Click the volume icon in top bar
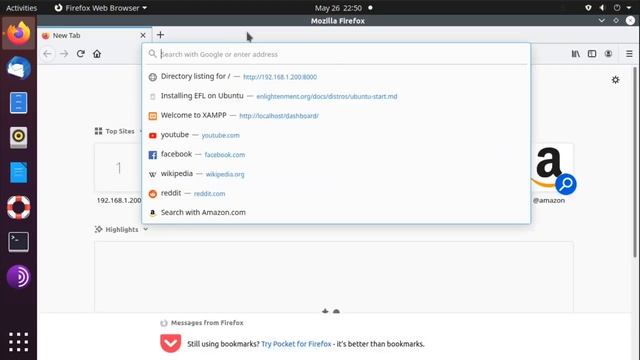Image resolution: width=640 pixels, height=360 pixels. click(602, 8)
